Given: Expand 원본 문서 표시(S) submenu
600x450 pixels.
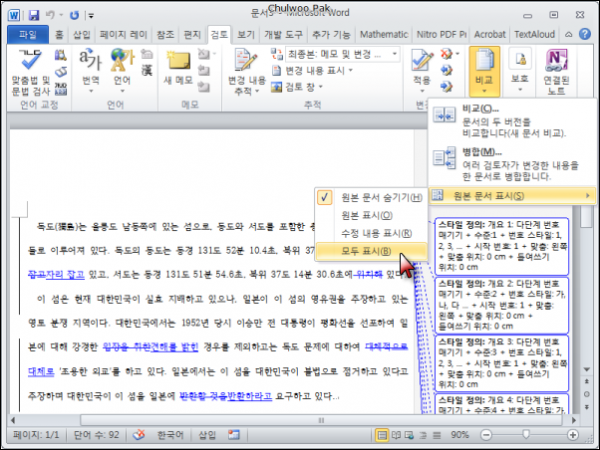Looking at the screenshot, I should coord(512,196).
